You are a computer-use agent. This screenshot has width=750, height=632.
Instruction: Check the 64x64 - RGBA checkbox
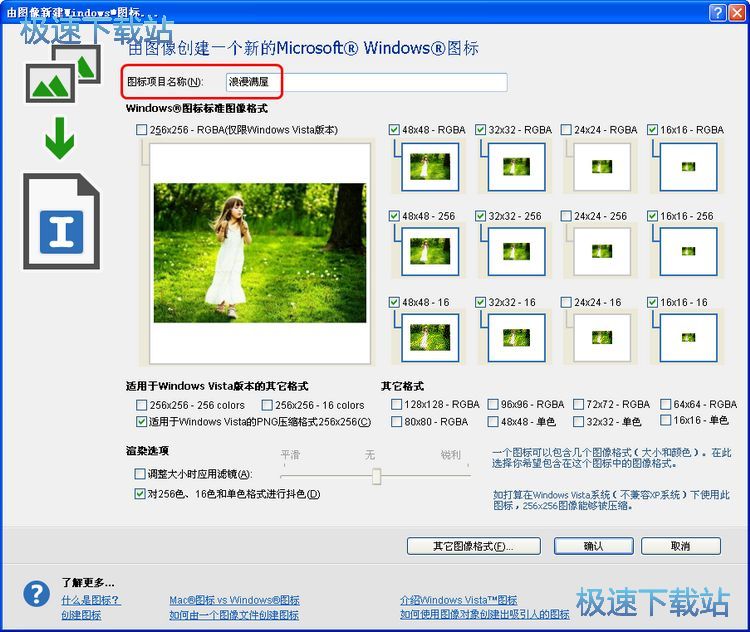point(665,404)
